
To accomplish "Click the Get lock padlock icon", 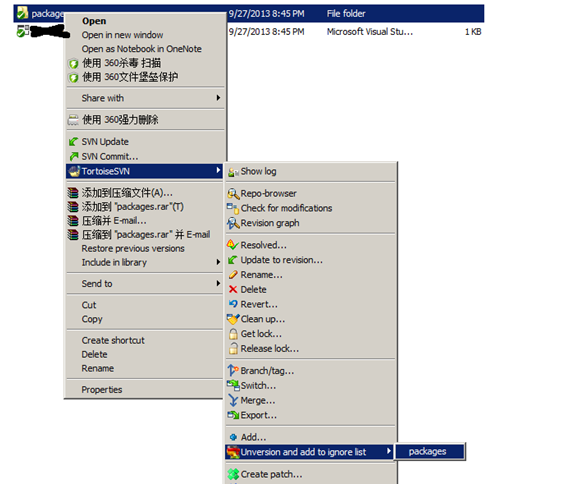I will click(x=233, y=334).
